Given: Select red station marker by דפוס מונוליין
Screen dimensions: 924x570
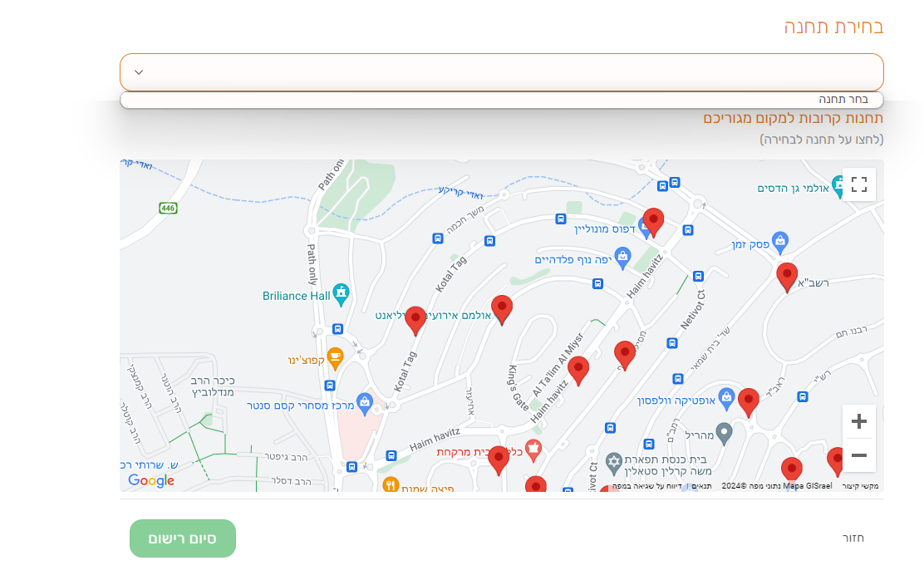Looking at the screenshot, I should coord(653,222).
